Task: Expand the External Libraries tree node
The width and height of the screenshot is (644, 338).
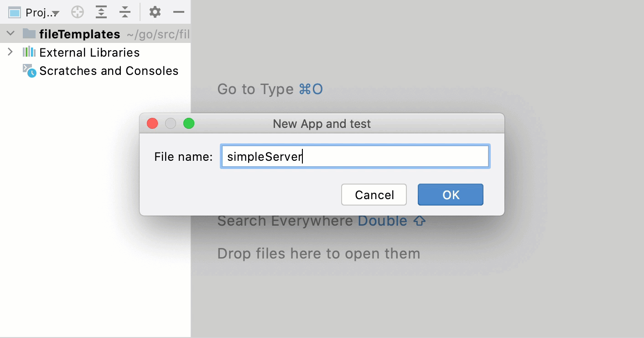Action: [x=10, y=52]
